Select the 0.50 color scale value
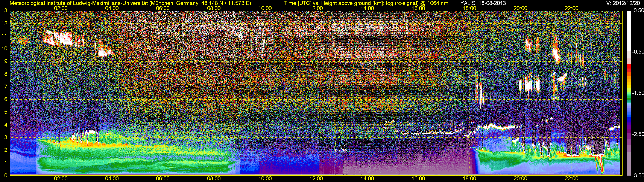Screen dimensions: 644x182 pos(638,10)
